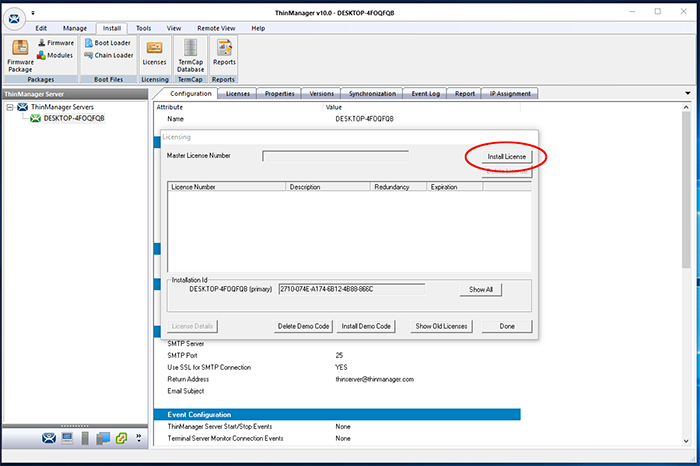Select the Terminals bottom panel icon
The image size is (700, 466).
coord(67,438)
